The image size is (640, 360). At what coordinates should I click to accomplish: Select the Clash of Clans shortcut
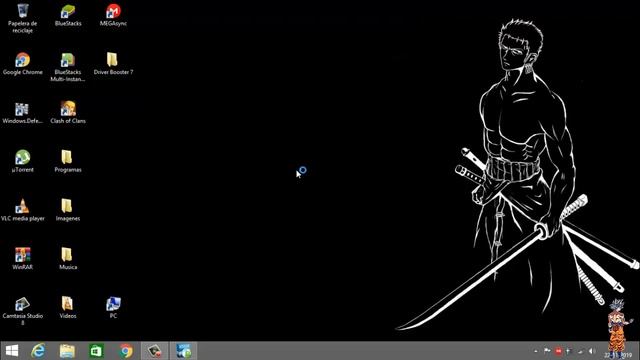point(68,113)
